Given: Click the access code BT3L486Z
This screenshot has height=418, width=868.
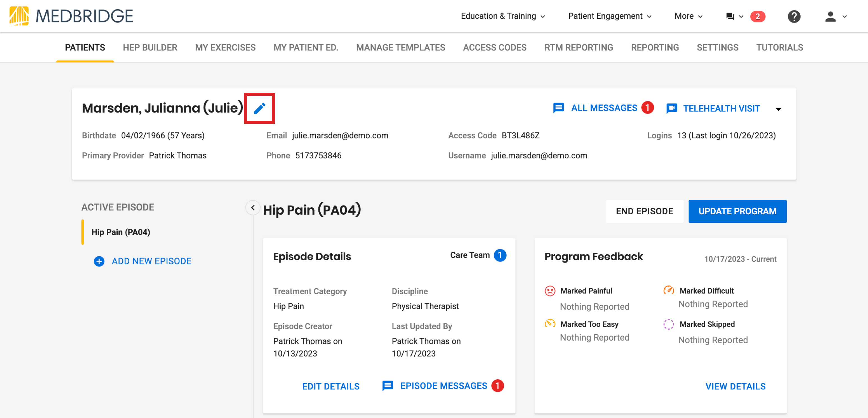Looking at the screenshot, I should point(520,136).
